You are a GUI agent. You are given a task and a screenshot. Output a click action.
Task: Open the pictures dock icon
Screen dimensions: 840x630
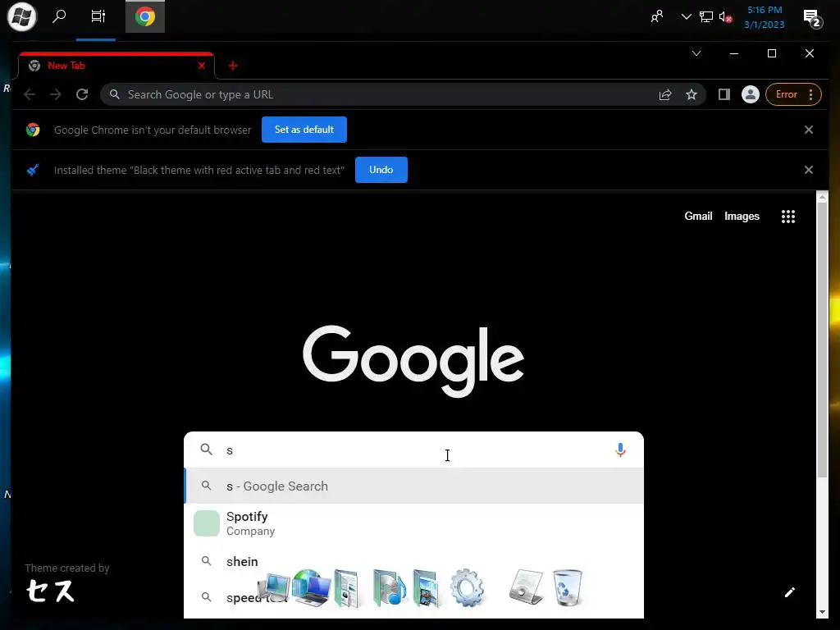(427, 588)
